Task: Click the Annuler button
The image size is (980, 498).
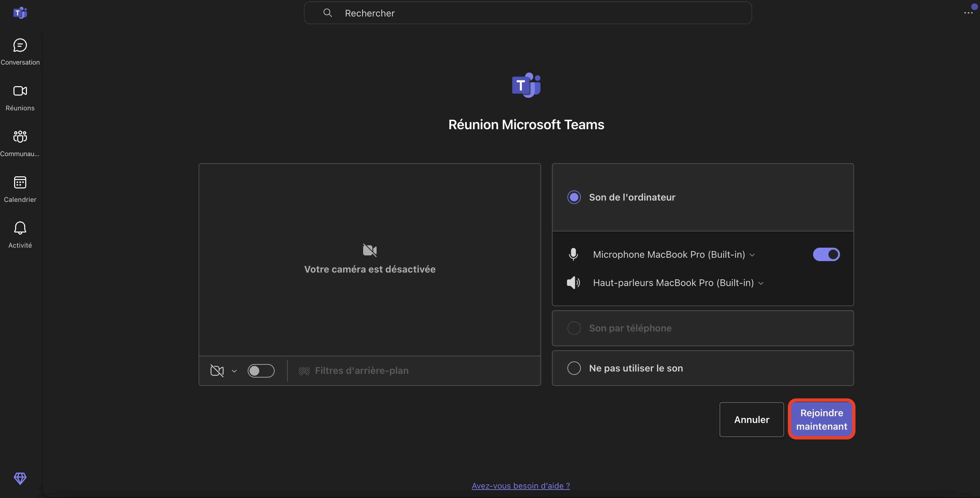Action: click(x=751, y=419)
